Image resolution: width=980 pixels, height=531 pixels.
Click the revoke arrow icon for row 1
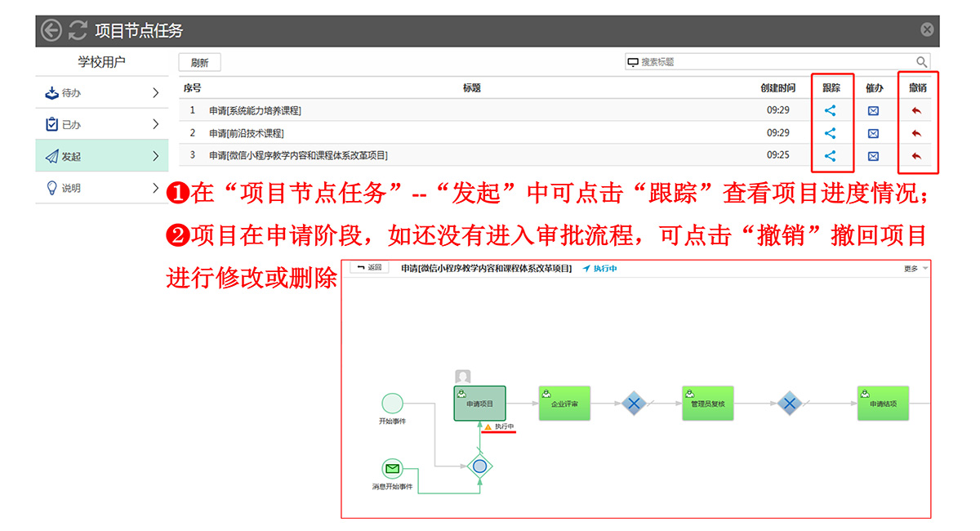(x=916, y=110)
